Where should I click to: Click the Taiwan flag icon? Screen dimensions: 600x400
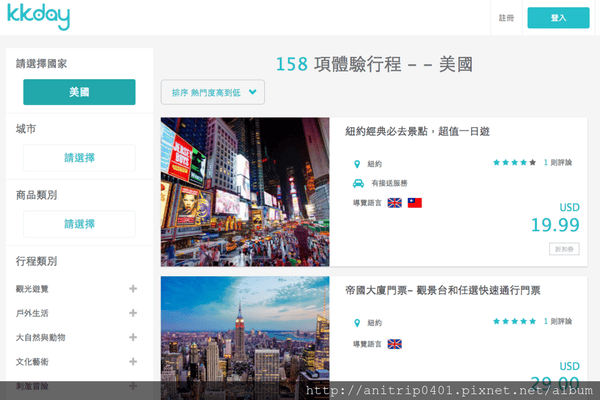point(415,203)
